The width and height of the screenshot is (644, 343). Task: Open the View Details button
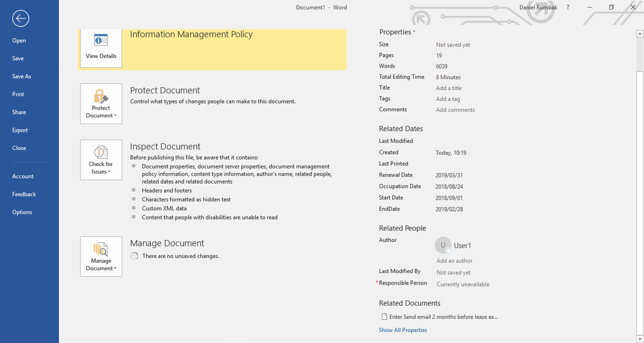[x=101, y=48]
